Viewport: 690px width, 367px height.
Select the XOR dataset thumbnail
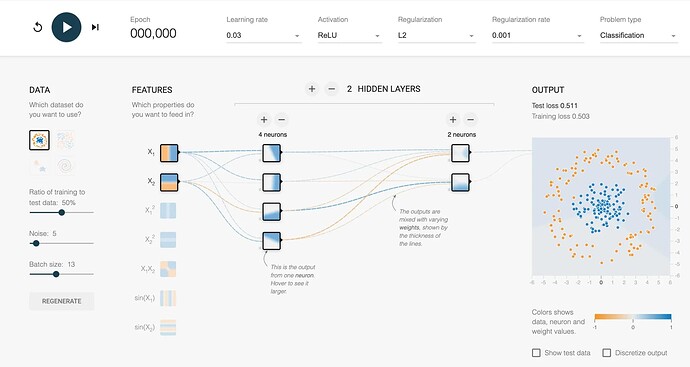point(65,140)
